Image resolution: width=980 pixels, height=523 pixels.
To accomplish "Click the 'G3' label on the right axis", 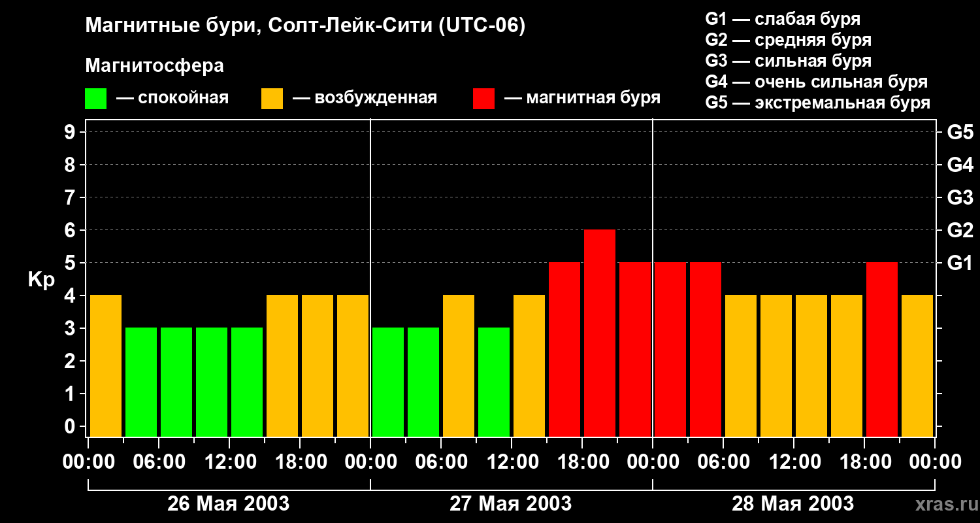I will click(x=960, y=197).
